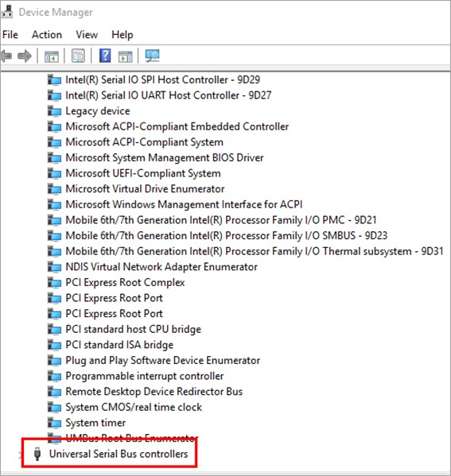Select Intel Serial IO SPI Host Controller
This screenshot has height=476, width=451.
162,79
